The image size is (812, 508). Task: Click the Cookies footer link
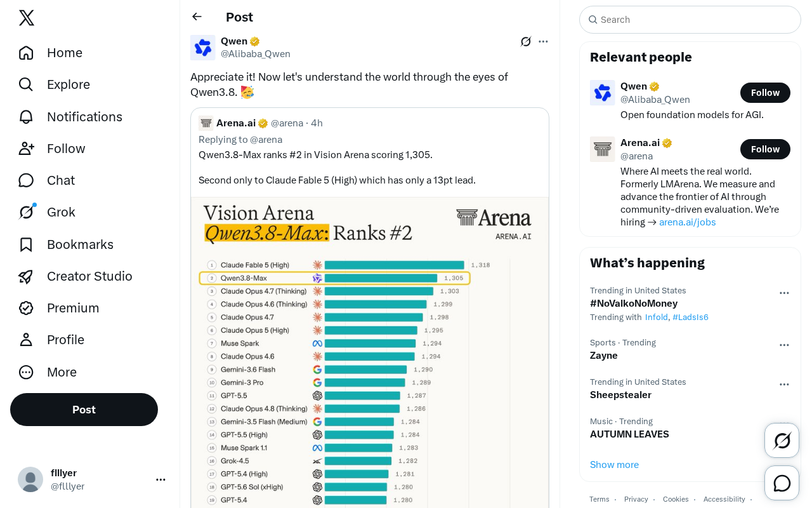(676, 499)
